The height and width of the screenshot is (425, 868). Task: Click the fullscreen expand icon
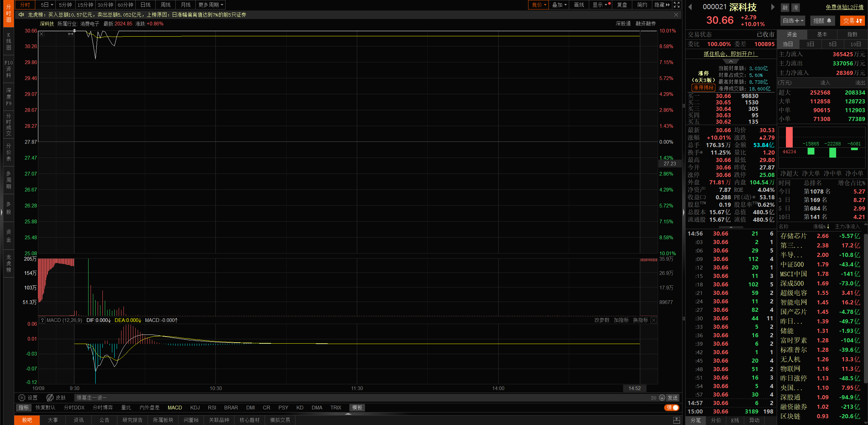(676, 5)
